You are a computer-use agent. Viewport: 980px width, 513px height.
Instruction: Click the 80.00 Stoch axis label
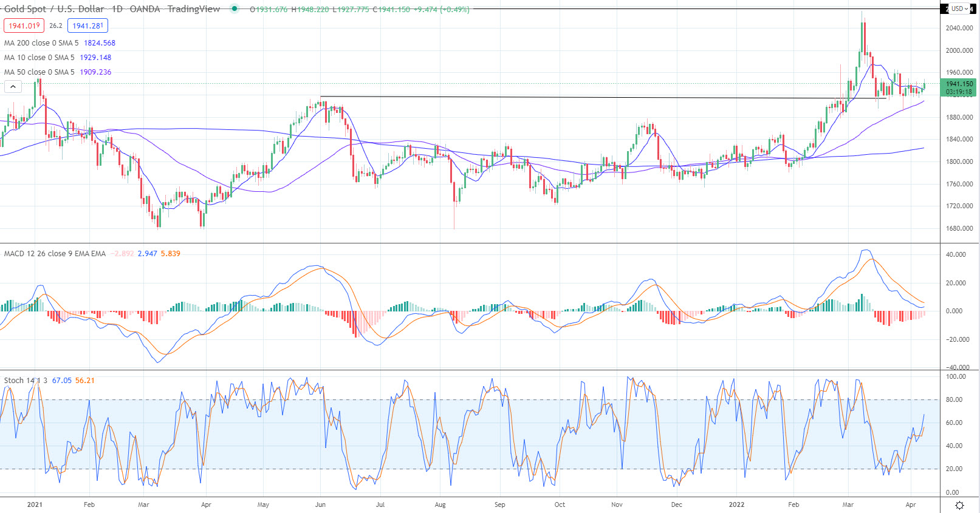coord(954,399)
